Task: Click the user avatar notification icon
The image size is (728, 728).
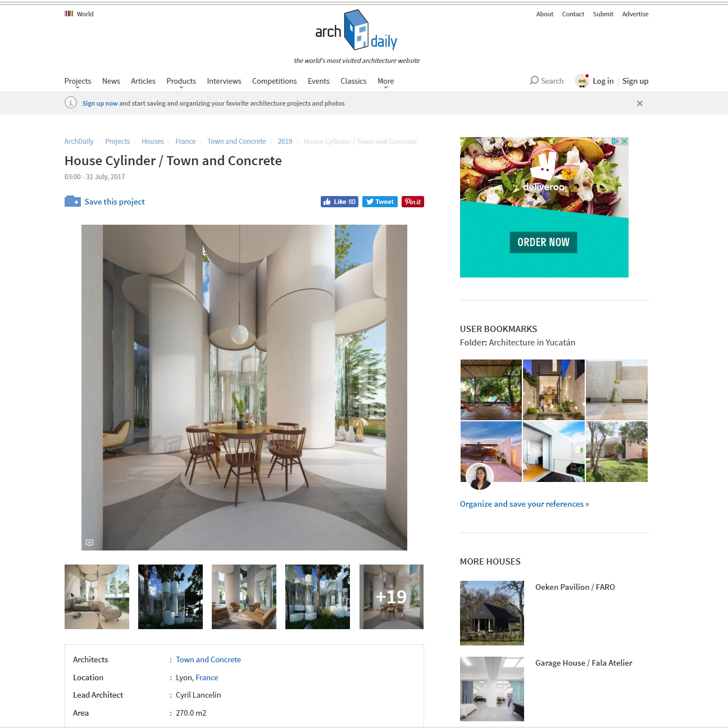Action: coord(582,81)
